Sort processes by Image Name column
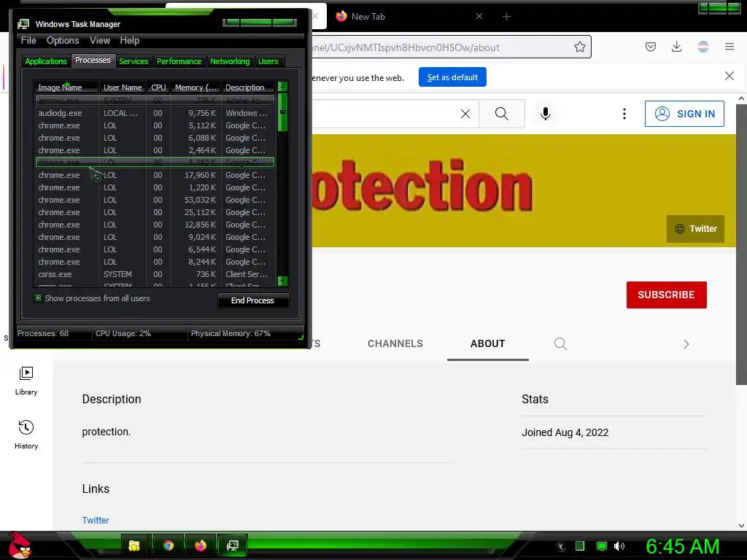This screenshot has height=560, width=747. pyautogui.click(x=66, y=87)
